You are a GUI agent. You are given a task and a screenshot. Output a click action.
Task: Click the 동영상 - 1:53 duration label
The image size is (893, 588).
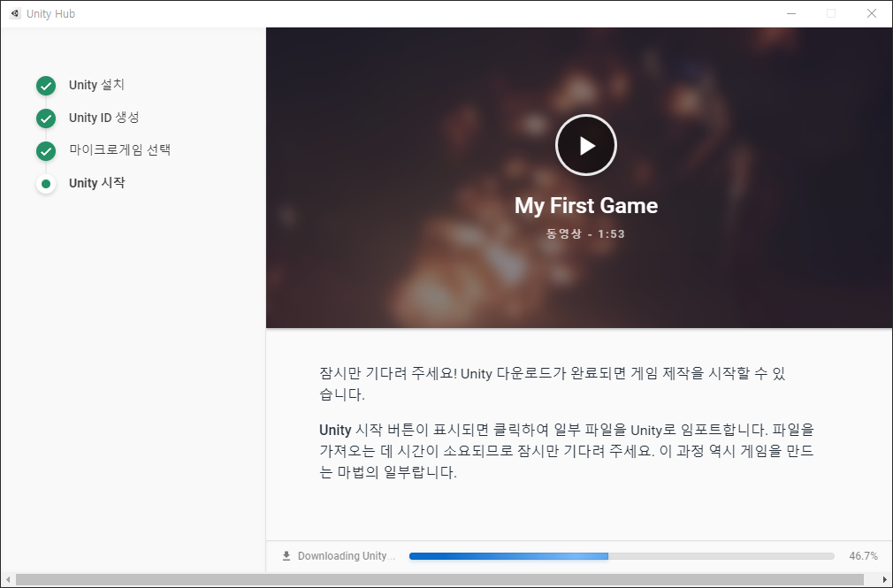586,233
